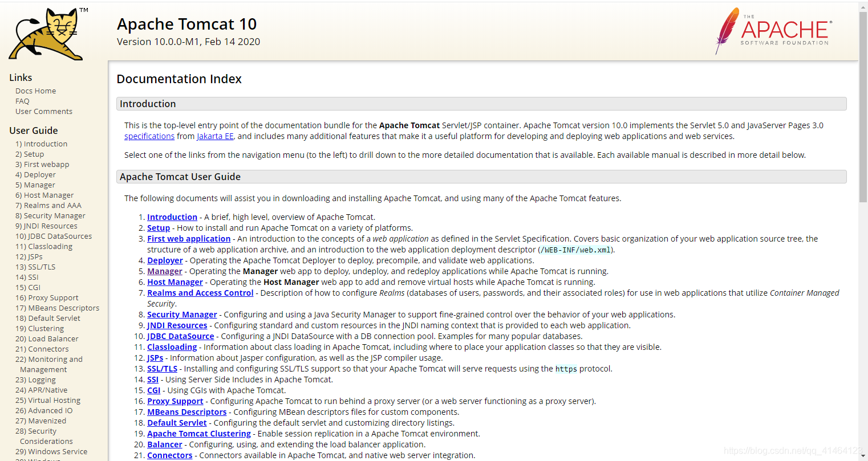The image size is (868, 461).
Task: Go to sidebar item 3) First webapp
Action: pyautogui.click(x=42, y=164)
